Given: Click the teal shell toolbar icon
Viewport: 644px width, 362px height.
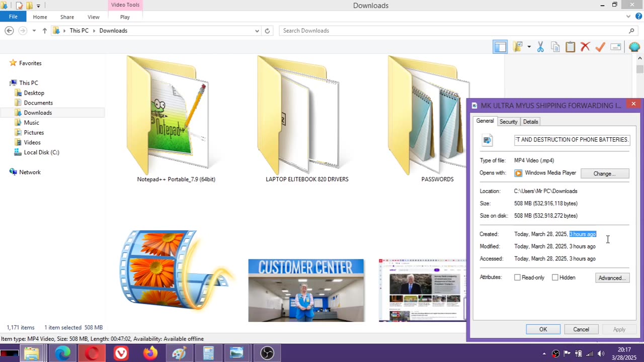Looking at the screenshot, I should point(634,47).
